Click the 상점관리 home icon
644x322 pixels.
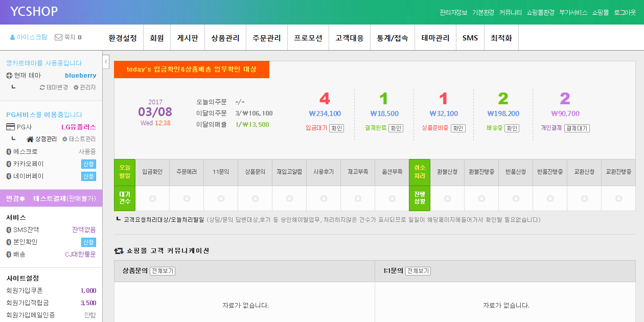[30, 139]
